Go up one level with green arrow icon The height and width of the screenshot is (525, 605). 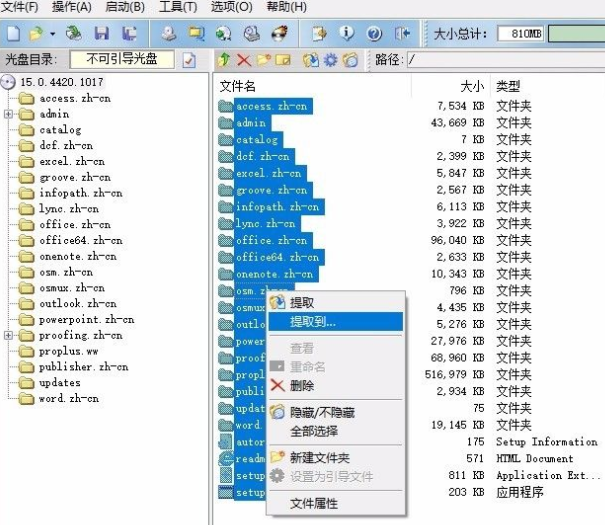pyautogui.click(x=224, y=60)
